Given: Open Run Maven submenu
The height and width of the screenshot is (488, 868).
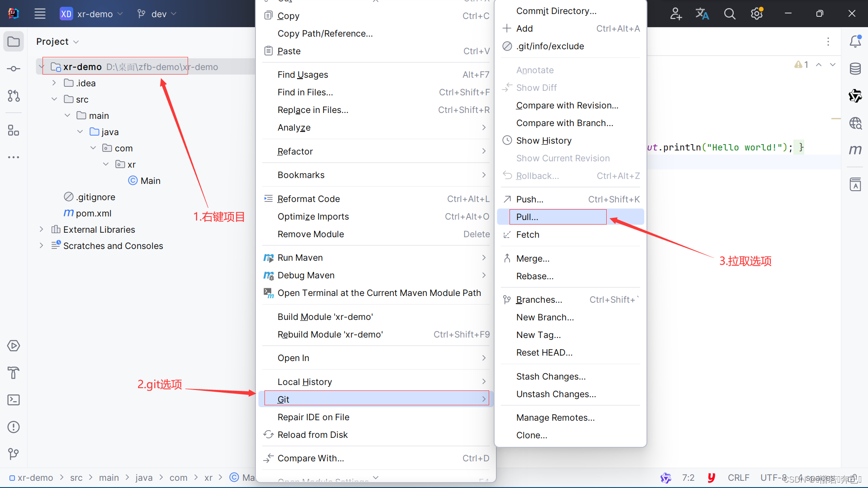Looking at the screenshot, I should (x=376, y=258).
